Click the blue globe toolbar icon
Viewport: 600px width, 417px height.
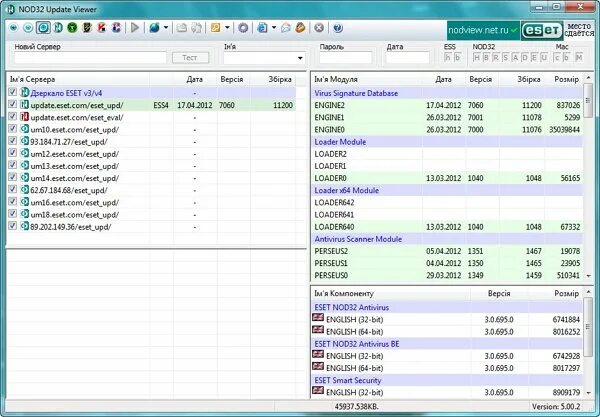[154, 28]
